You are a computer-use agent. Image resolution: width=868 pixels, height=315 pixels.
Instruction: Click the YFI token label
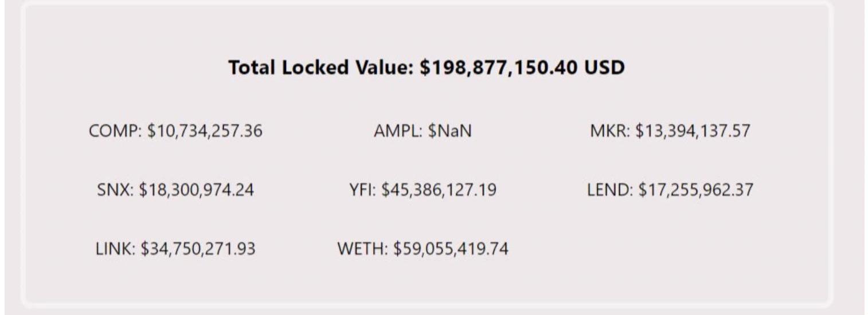[x=361, y=190]
